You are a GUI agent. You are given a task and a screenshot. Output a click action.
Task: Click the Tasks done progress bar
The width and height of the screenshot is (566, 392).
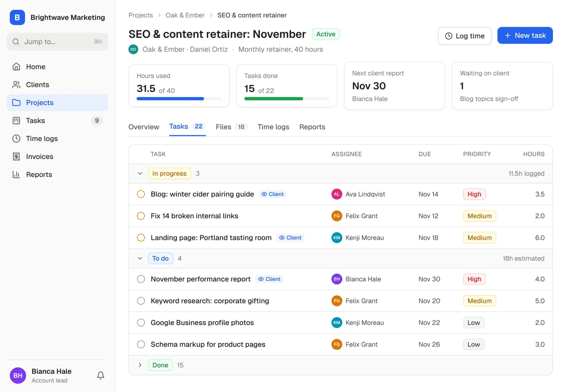pos(287,99)
